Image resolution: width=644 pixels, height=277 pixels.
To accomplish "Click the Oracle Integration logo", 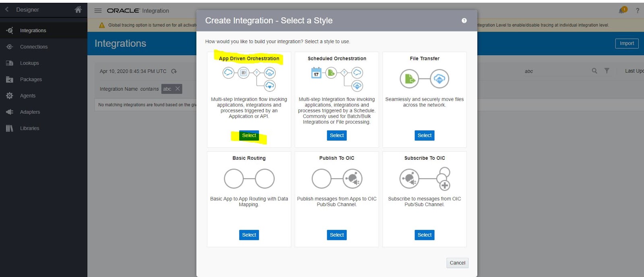I will coord(138,11).
